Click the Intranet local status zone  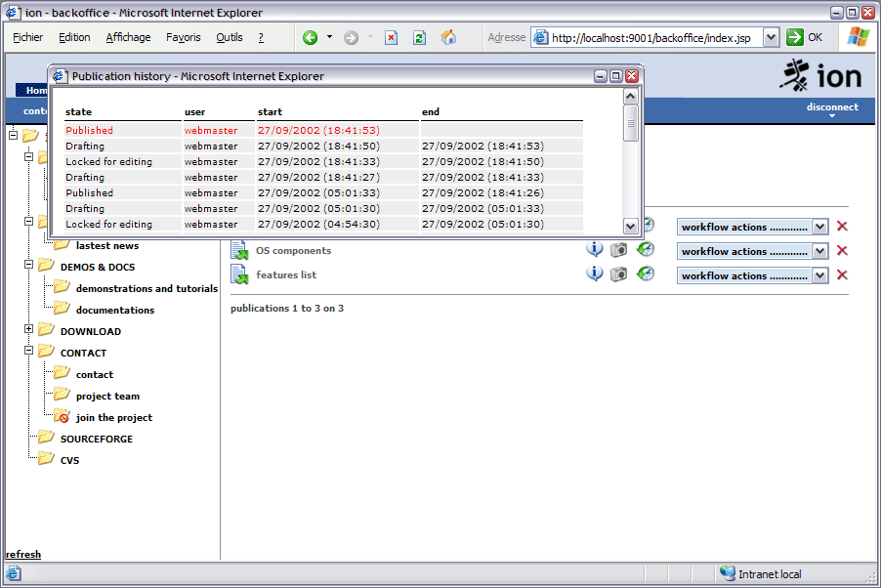click(x=761, y=574)
